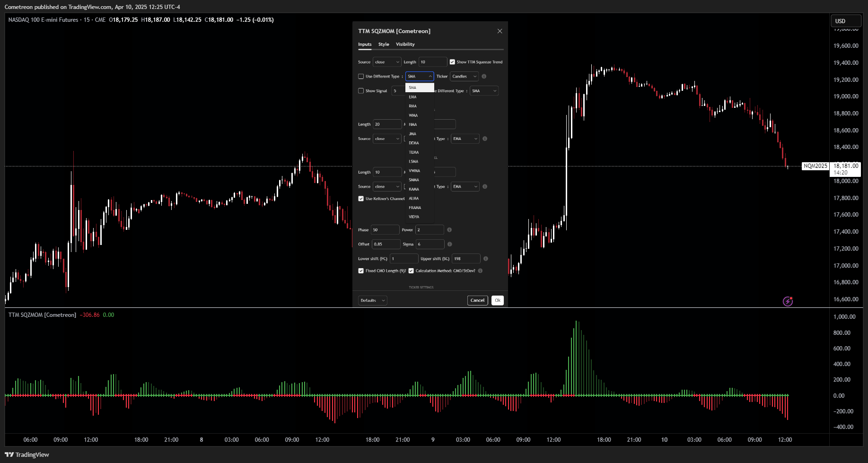The width and height of the screenshot is (868, 463).
Task: Click TTM SQZMOM [Cometreon] indicator pane title
Action: 42,315
